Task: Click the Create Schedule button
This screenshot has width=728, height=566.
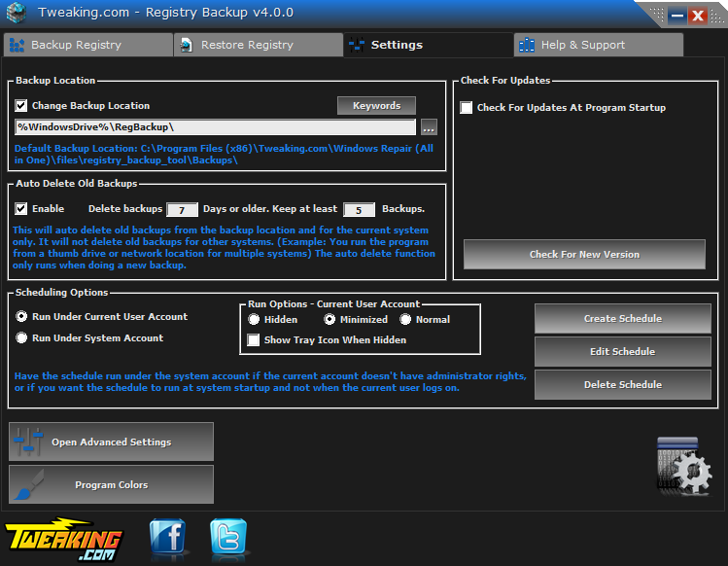Action: pos(622,319)
